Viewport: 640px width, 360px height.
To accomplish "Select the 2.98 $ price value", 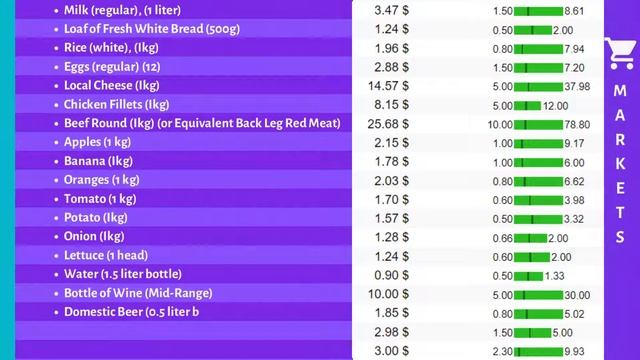I will pyautogui.click(x=391, y=332).
